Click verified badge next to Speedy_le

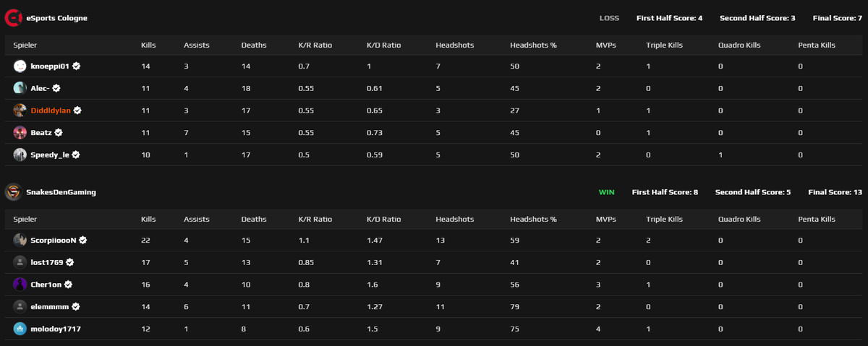click(x=76, y=155)
